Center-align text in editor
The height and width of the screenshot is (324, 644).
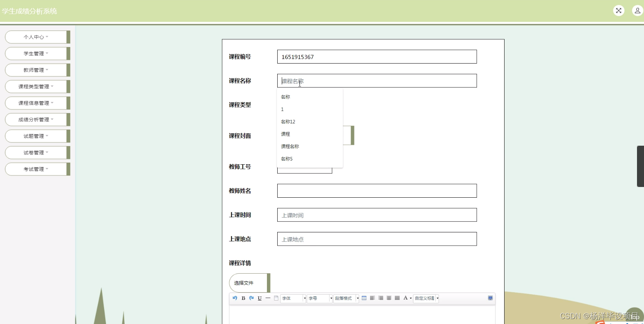pos(389,298)
